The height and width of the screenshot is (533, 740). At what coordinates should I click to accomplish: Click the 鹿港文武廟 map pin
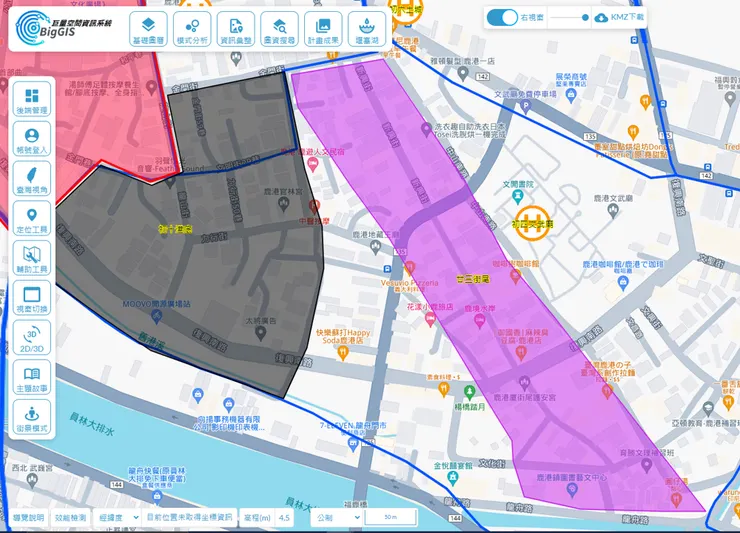[x=613, y=211]
